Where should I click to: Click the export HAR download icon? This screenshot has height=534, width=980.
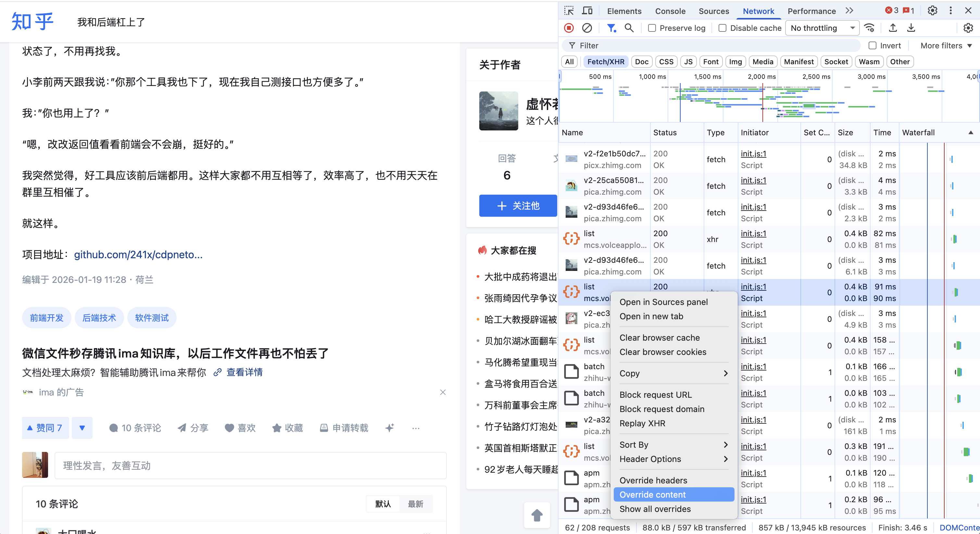[x=911, y=28]
